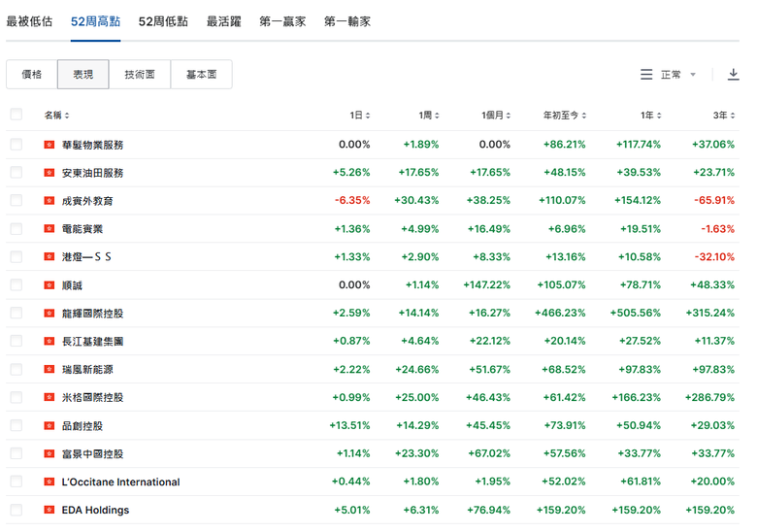Open the EDA Holdings stock link
Viewport: 757px width, 532px height.
[x=95, y=510]
